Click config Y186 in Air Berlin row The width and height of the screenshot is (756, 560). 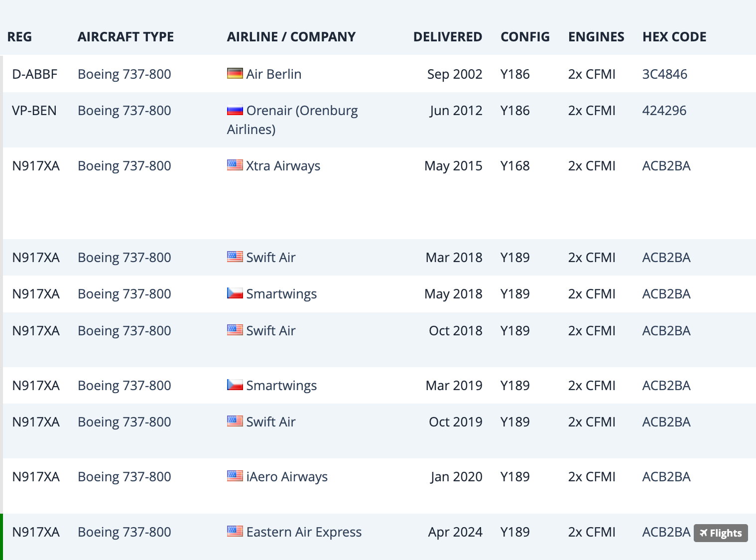(515, 74)
